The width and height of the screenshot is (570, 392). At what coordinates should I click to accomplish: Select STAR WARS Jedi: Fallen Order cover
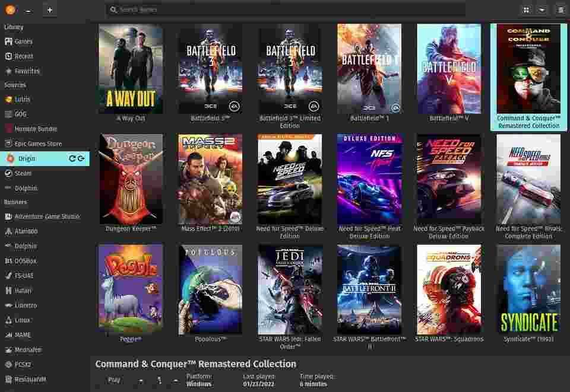[290, 289]
